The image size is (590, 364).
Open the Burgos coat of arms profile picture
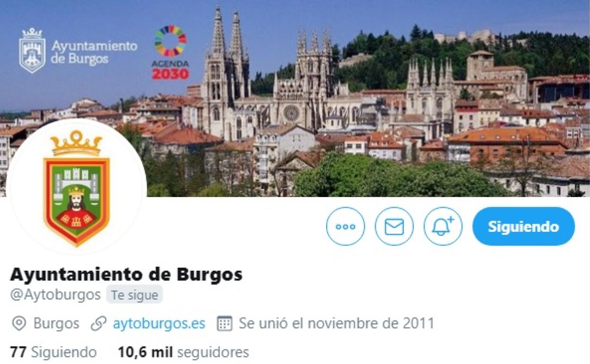77,188
